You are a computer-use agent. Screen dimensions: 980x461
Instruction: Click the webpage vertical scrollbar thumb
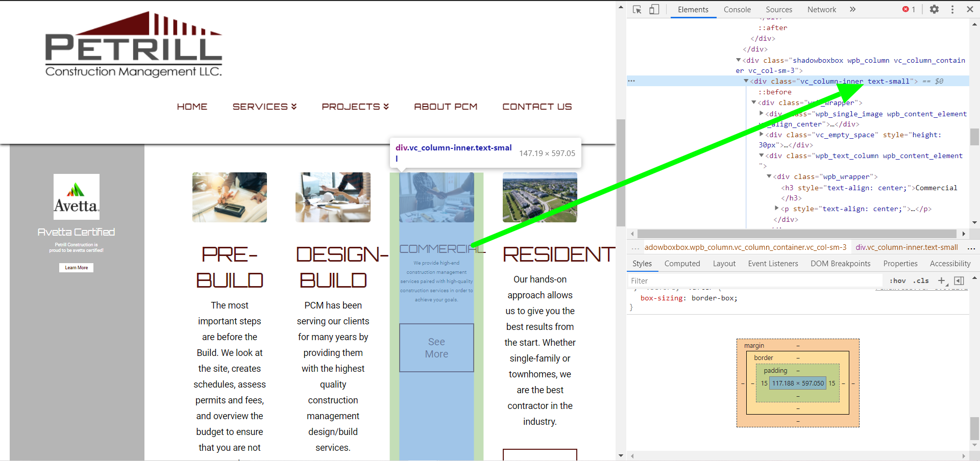pyautogui.click(x=621, y=173)
